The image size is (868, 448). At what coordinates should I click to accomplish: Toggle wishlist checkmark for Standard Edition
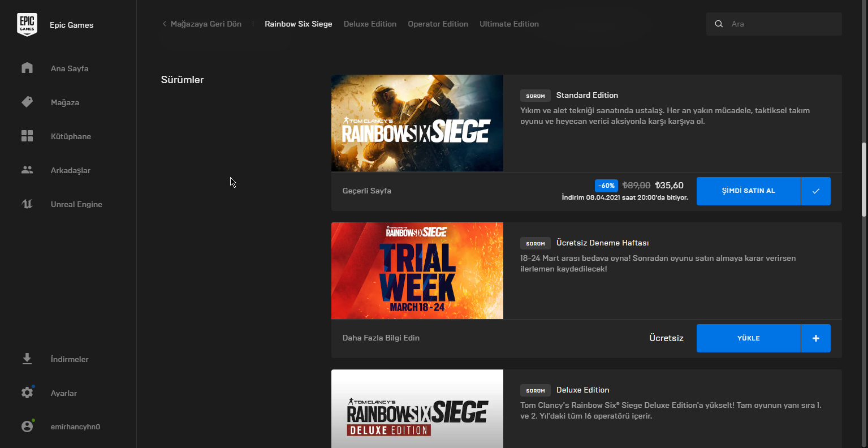pyautogui.click(x=816, y=191)
